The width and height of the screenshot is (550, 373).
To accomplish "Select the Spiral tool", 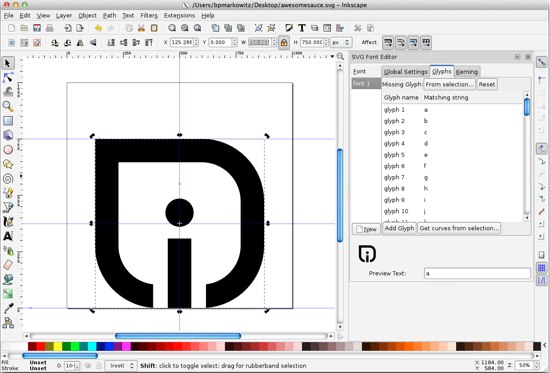I will click(8, 179).
